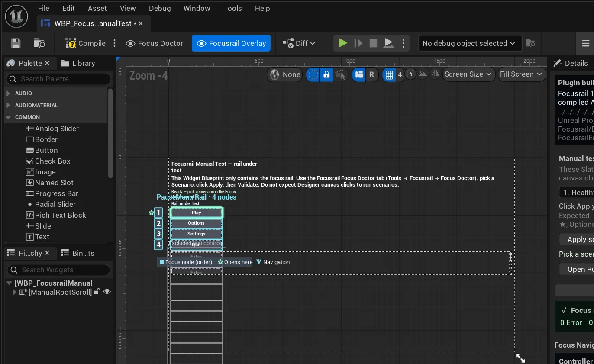Select the Image widget in palette
Screen dimensions: 594x364
click(41, 172)
